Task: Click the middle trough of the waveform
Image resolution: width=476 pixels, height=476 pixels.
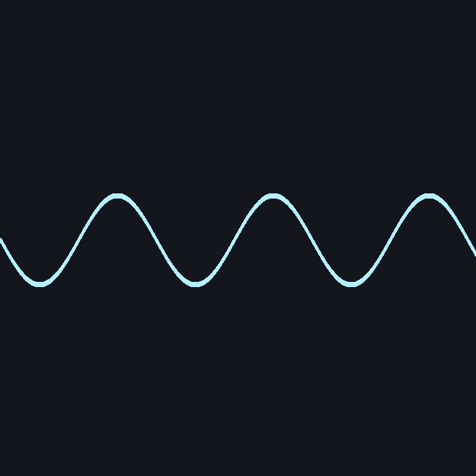Action: click(195, 284)
